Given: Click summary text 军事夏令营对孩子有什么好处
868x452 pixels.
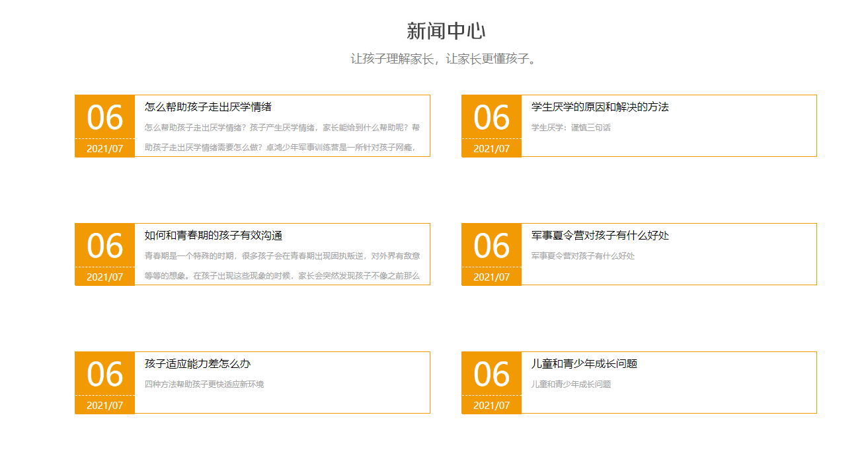Looking at the screenshot, I should pyautogui.click(x=587, y=255).
